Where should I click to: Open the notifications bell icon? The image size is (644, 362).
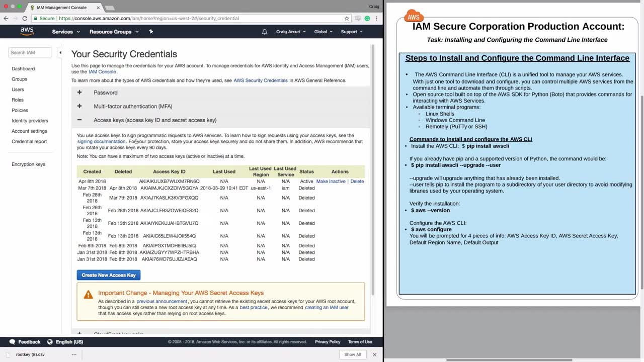tap(265, 32)
